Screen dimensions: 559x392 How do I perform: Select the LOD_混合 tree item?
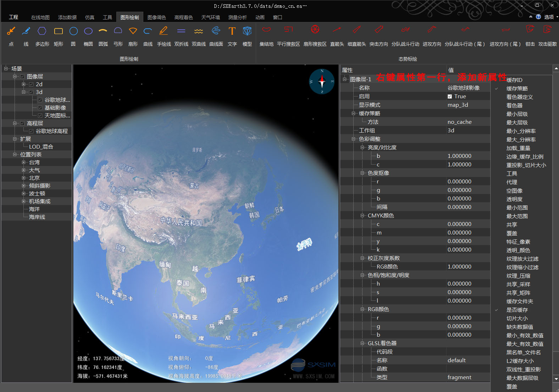pos(41,147)
